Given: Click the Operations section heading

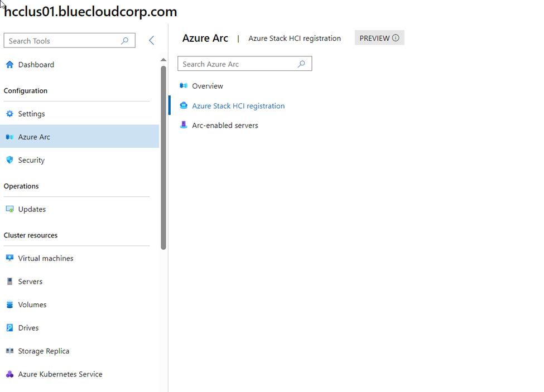Looking at the screenshot, I should [x=21, y=186].
